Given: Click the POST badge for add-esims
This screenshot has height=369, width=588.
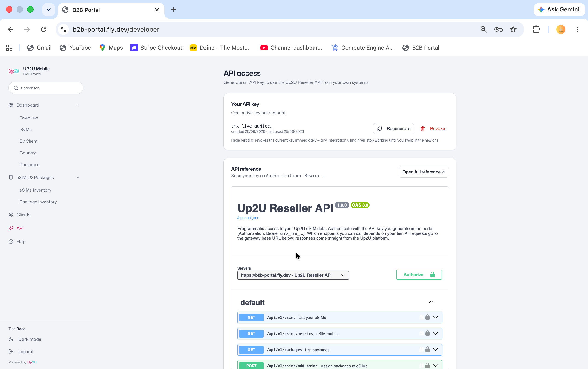Looking at the screenshot, I should (251, 366).
